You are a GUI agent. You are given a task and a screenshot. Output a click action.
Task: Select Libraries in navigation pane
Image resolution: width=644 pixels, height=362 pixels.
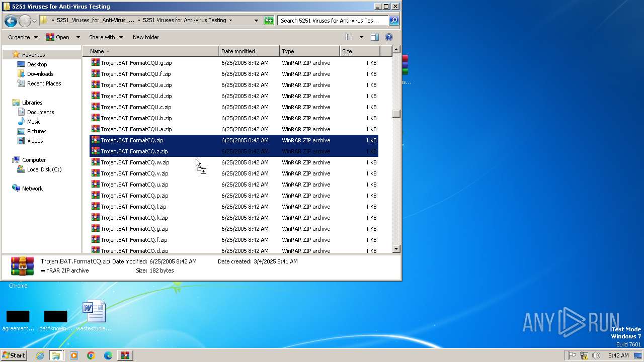[x=32, y=103]
